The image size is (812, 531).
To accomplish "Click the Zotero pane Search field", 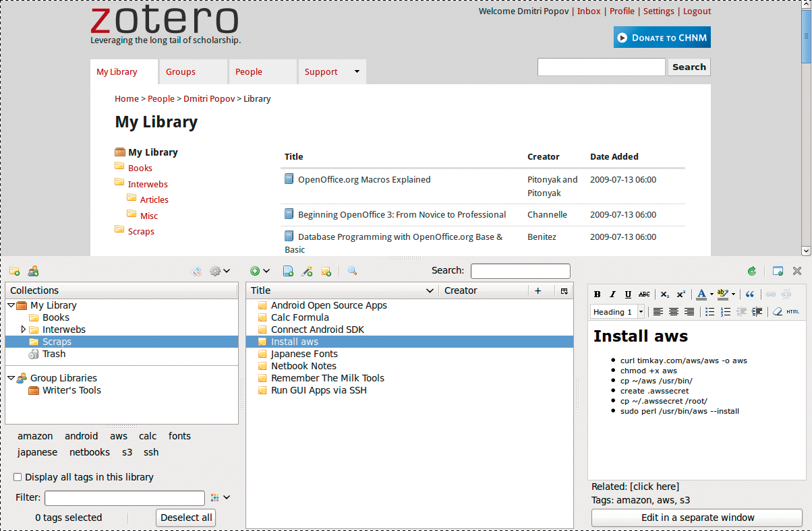I will [521, 271].
